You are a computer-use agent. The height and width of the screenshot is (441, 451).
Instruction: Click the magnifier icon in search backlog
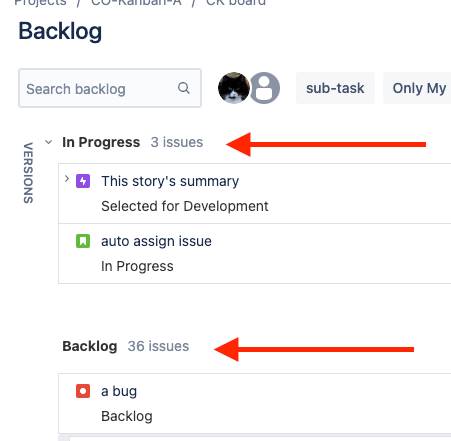tap(184, 88)
